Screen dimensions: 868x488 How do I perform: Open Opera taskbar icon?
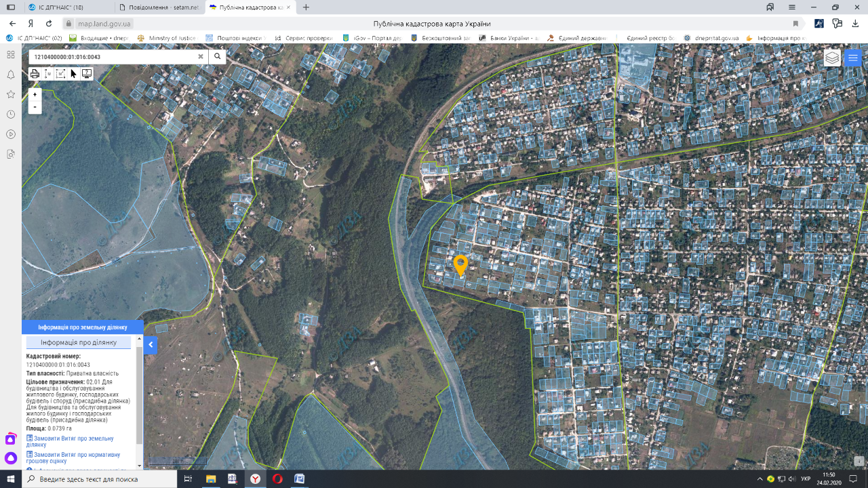pyautogui.click(x=277, y=479)
